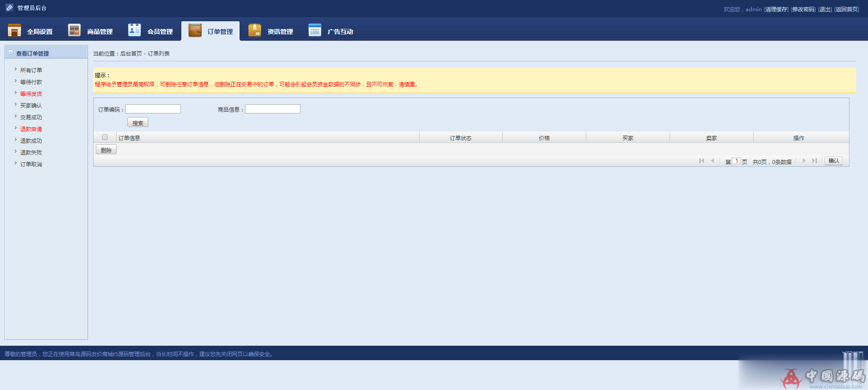Open 等待发货 in the sidebar
Image resolution: width=868 pixels, height=390 pixels.
(x=31, y=94)
